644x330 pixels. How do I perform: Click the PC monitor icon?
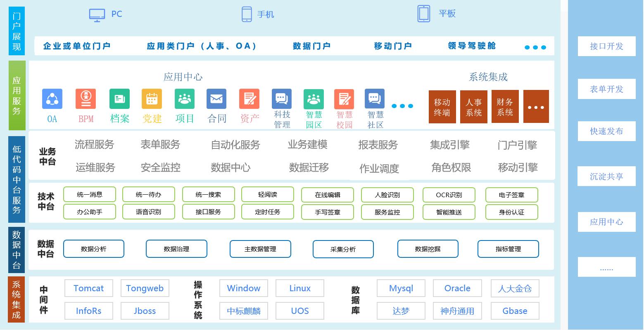coord(97,15)
